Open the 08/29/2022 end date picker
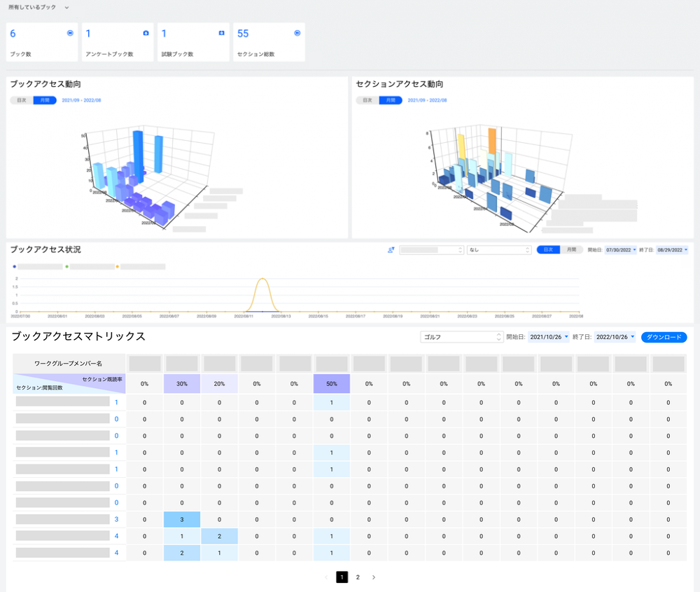This screenshot has width=700, height=592. (x=672, y=249)
